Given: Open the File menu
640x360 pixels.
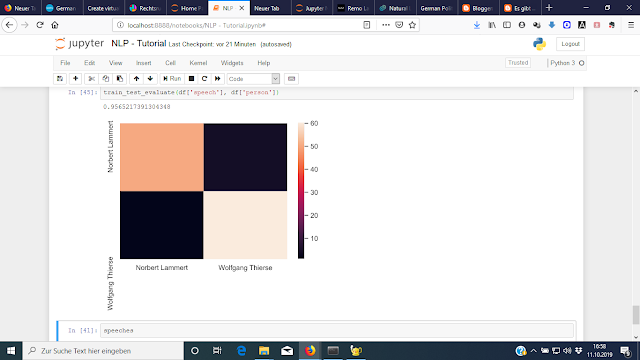Looking at the screenshot, I should point(65,63).
